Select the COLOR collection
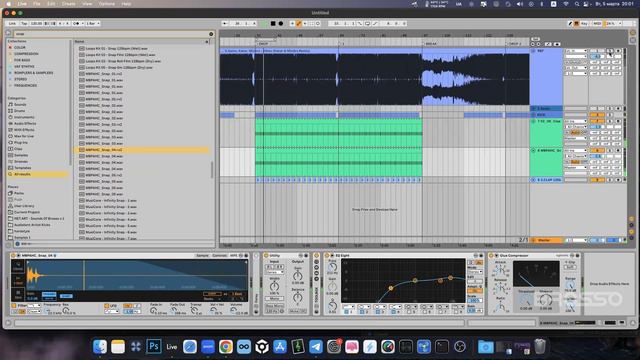 20,47
